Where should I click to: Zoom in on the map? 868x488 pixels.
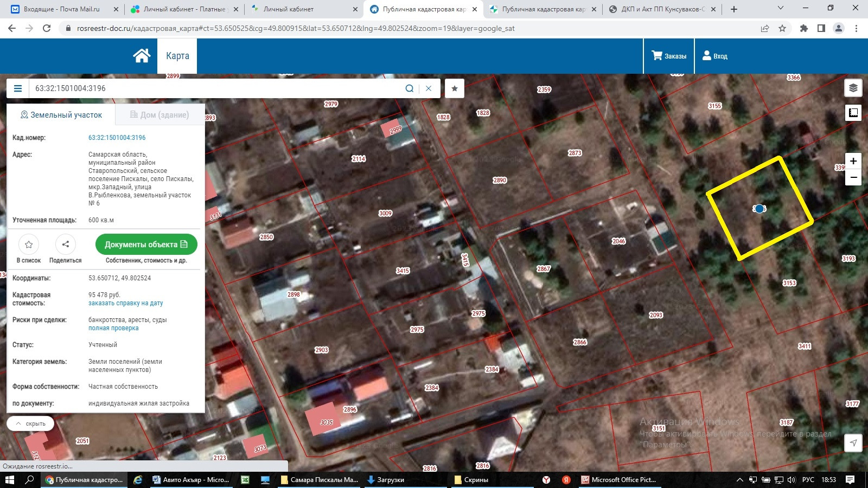853,161
